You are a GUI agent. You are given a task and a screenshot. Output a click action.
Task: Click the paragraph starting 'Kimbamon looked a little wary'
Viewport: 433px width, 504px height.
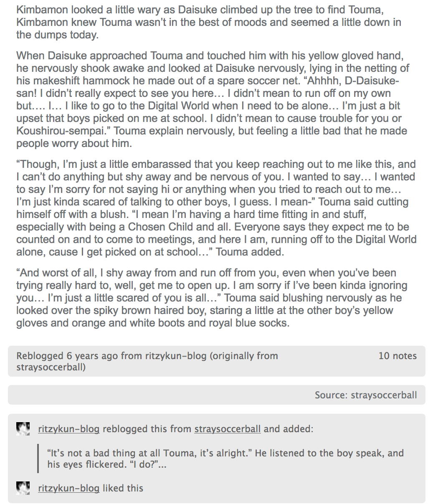(209, 22)
